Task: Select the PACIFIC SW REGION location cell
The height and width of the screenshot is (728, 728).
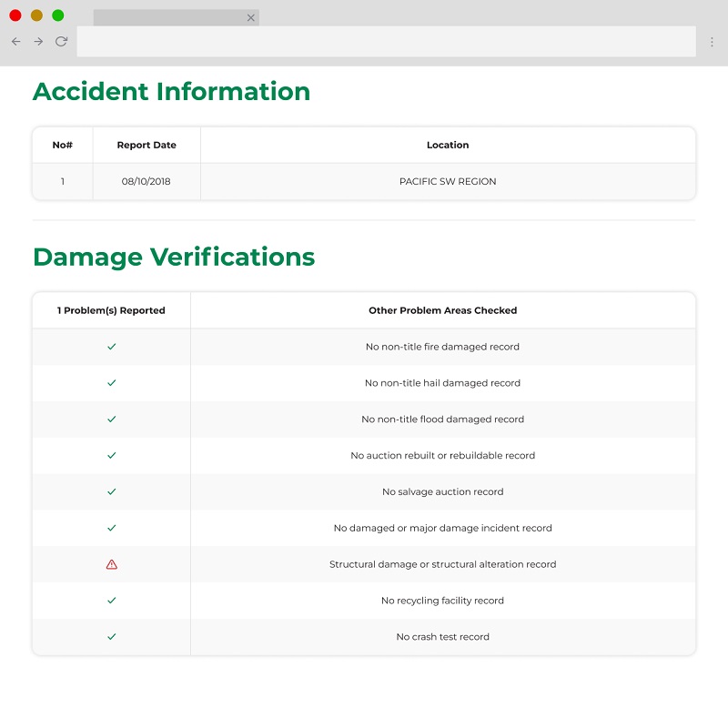Action: pyautogui.click(x=448, y=181)
